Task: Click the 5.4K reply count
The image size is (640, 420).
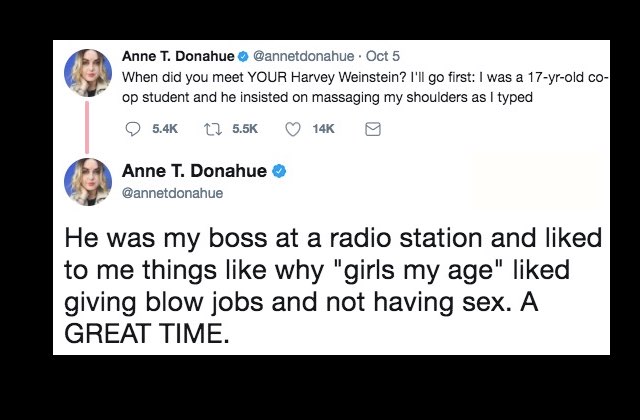Action: click(x=165, y=129)
